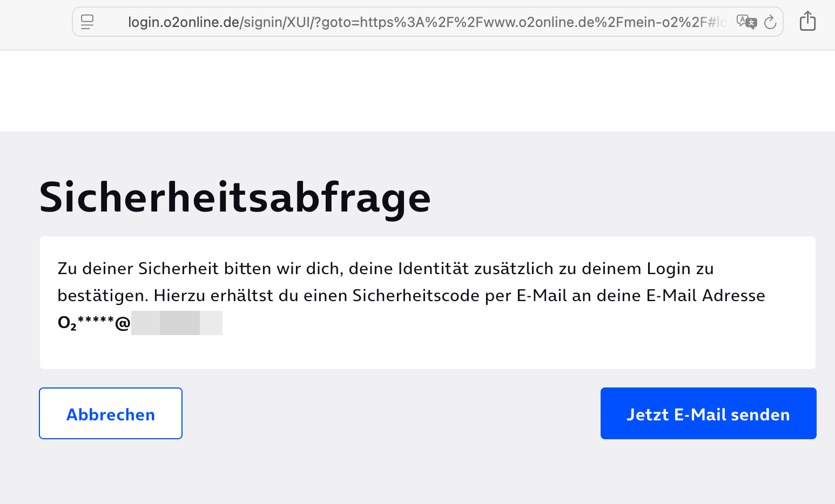835x504 pixels.
Task: Reload the page with the refresh icon
Action: pos(770,22)
